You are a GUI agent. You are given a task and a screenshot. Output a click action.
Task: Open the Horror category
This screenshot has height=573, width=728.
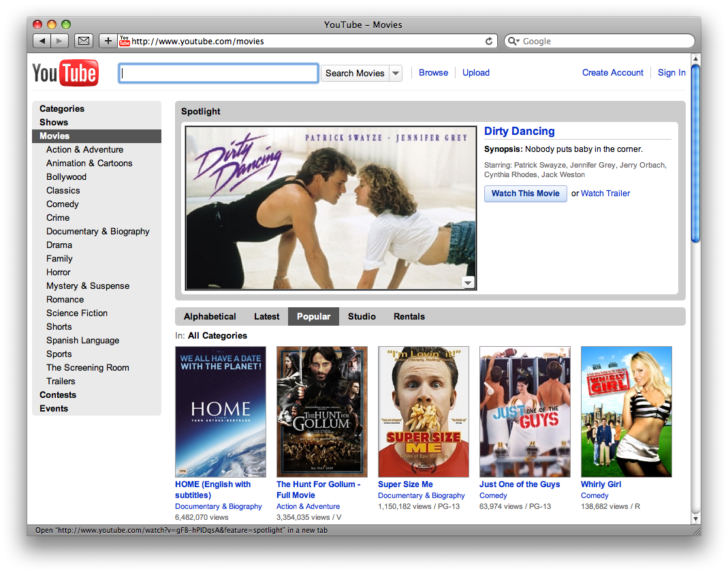[x=58, y=272]
